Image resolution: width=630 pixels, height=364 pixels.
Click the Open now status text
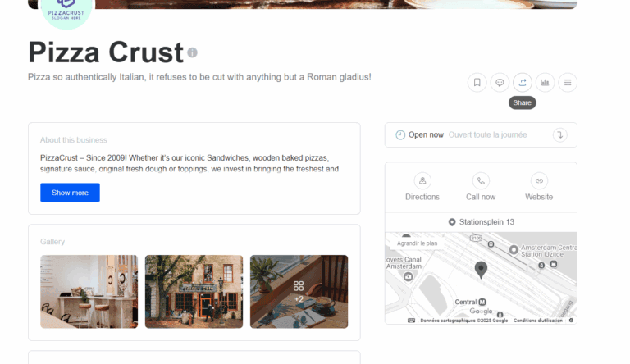(x=426, y=135)
